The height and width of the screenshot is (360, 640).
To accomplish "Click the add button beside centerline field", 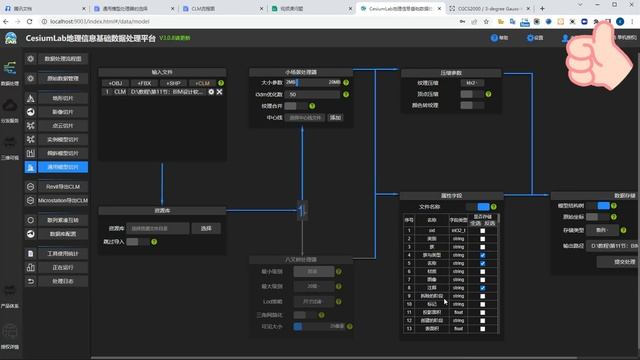I will point(335,118).
